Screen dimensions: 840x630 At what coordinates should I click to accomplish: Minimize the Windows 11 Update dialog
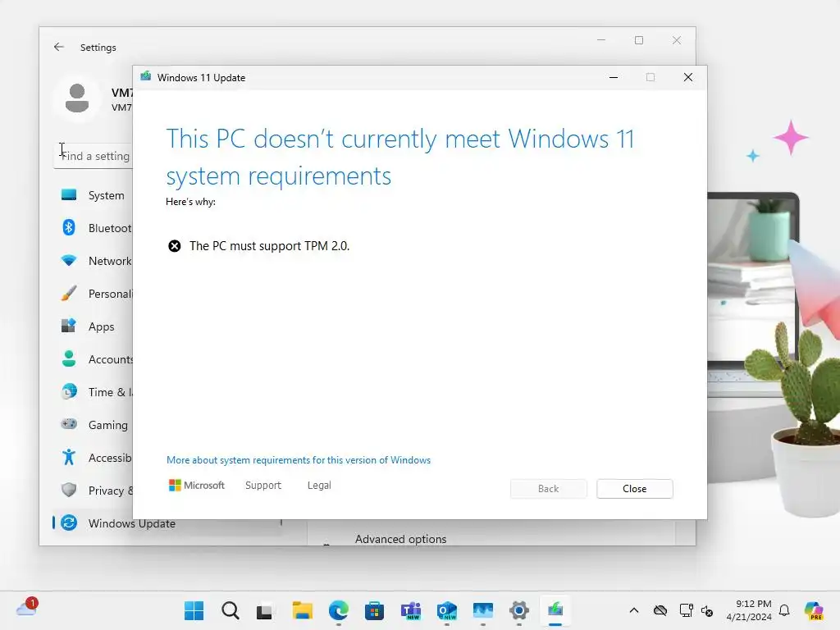click(x=614, y=77)
